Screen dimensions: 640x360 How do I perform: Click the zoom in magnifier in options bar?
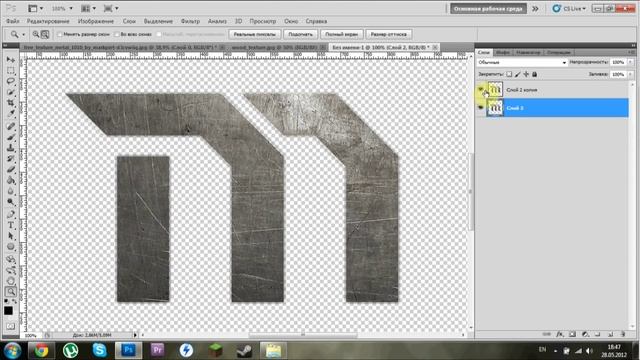click(x=36, y=35)
